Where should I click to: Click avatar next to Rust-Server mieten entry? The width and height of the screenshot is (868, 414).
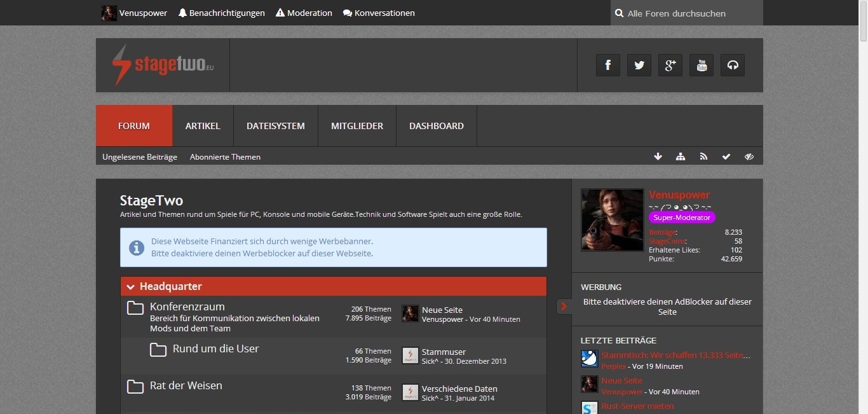point(590,408)
